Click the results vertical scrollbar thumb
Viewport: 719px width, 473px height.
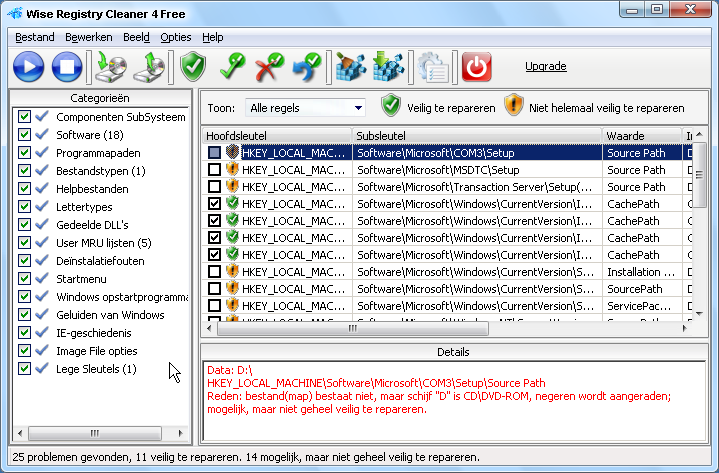tap(699, 175)
